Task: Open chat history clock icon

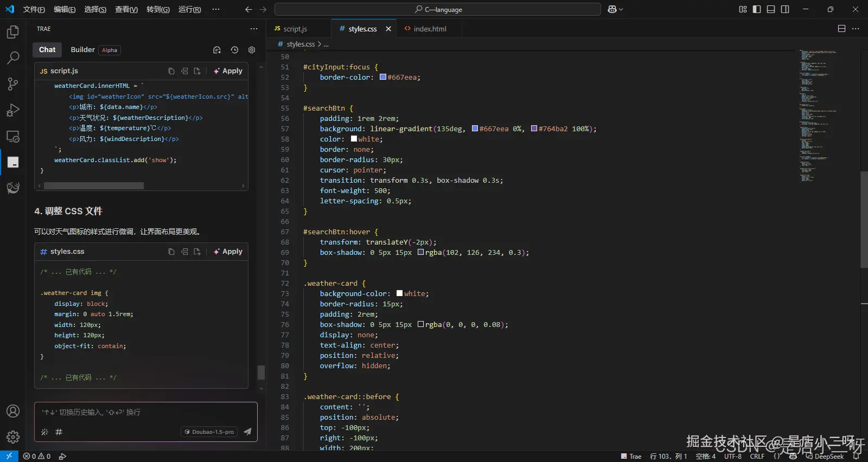Action: click(x=234, y=50)
